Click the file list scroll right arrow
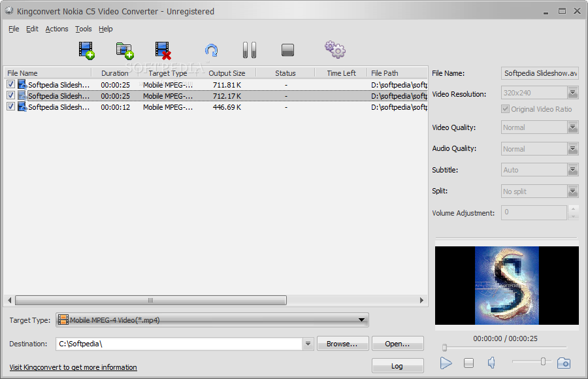Screen dimensions: 588x379 pos(421,300)
